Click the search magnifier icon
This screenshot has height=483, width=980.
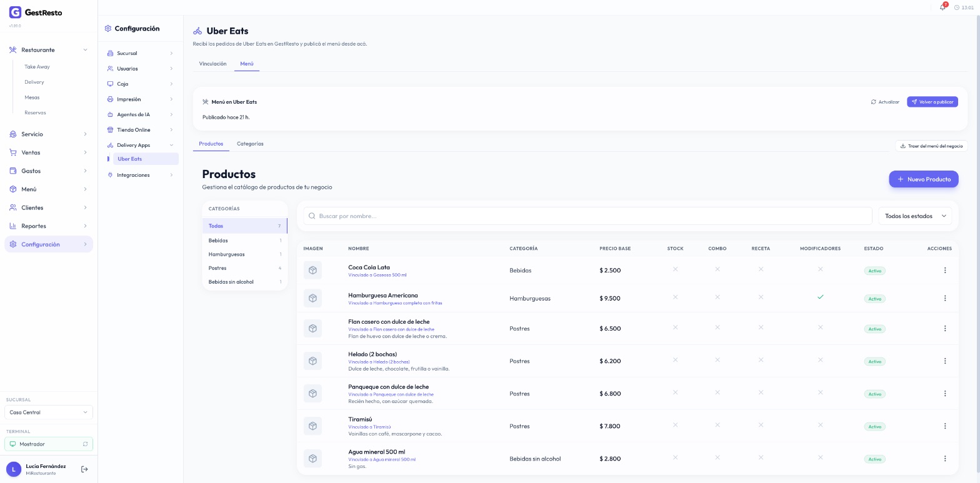click(312, 216)
